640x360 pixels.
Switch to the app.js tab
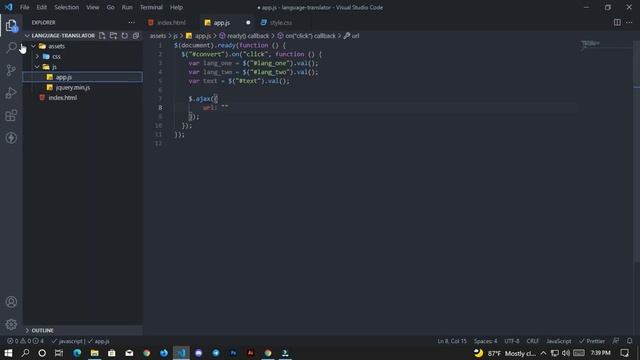[x=222, y=23]
